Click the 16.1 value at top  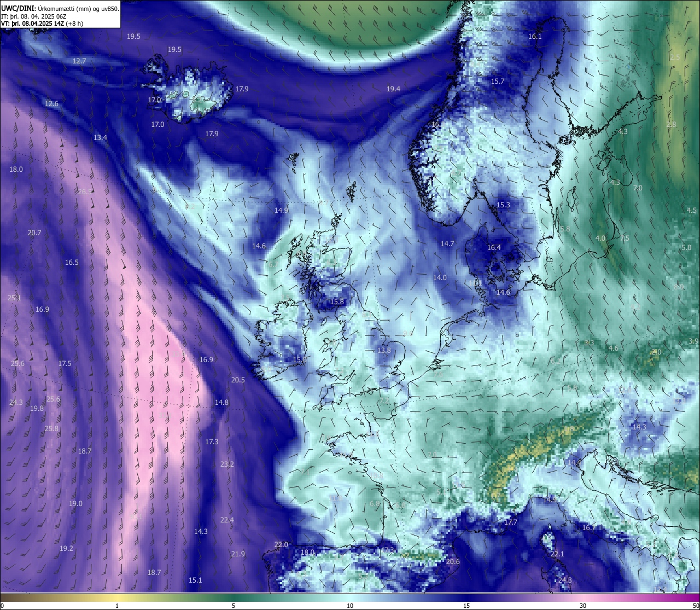(x=535, y=36)
